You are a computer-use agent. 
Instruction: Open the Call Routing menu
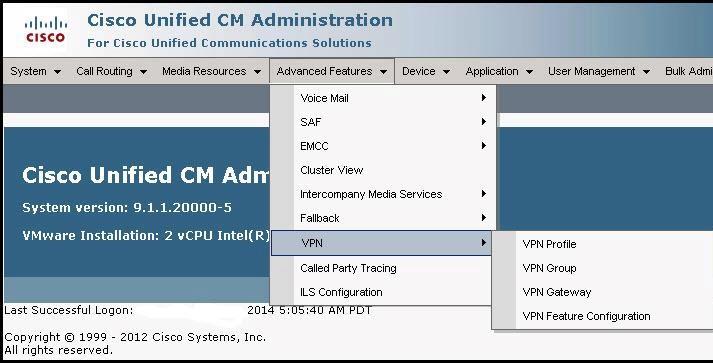[111, 71]
